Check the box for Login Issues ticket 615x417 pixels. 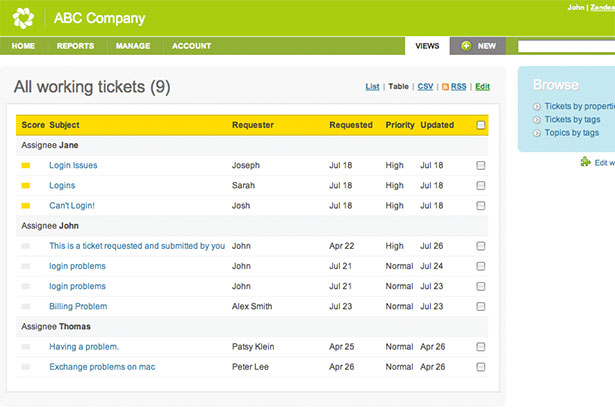pos(481,165)
